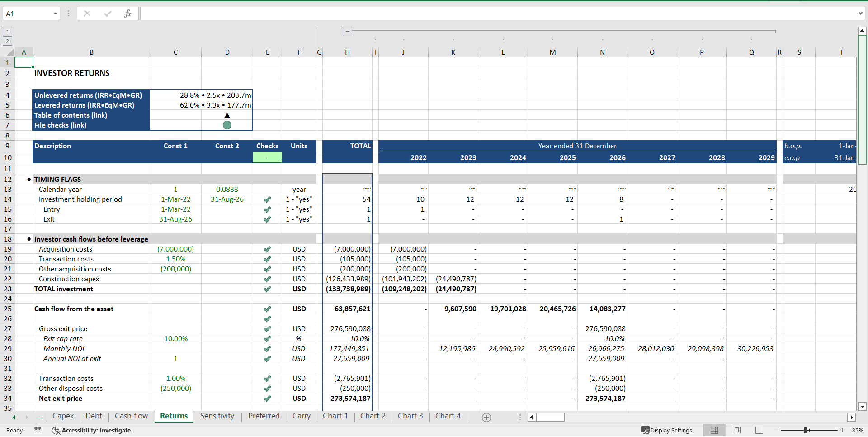The image size is (868, 437).
Task: Switch to the Chart 2 sheet tab
Action: pyautogui.click(x=373, y=416)
